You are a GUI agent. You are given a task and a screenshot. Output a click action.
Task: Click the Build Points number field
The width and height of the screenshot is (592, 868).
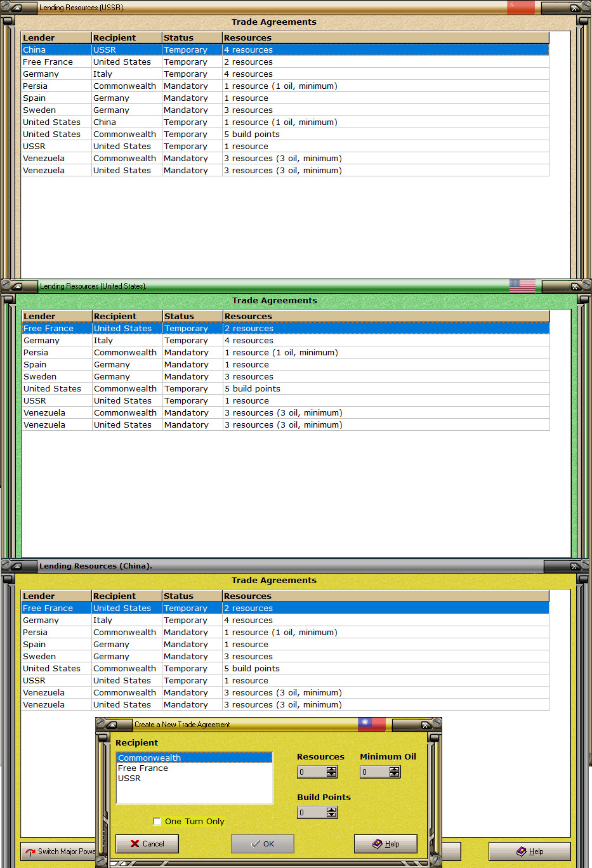pyautogui.click(x=312, y=813)
